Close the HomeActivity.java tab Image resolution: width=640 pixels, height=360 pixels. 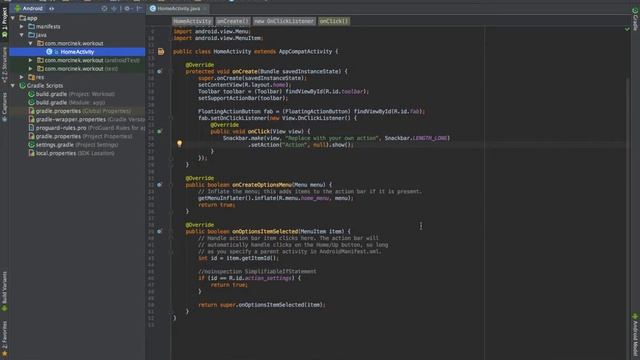coord(205,9)
